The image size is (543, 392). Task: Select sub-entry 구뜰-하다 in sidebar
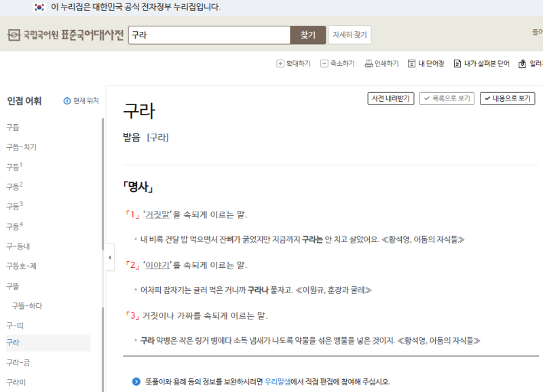click(x=27, y=306)
